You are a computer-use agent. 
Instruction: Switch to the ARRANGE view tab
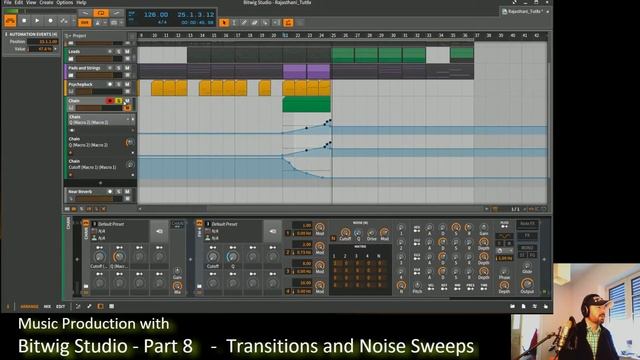29,306
